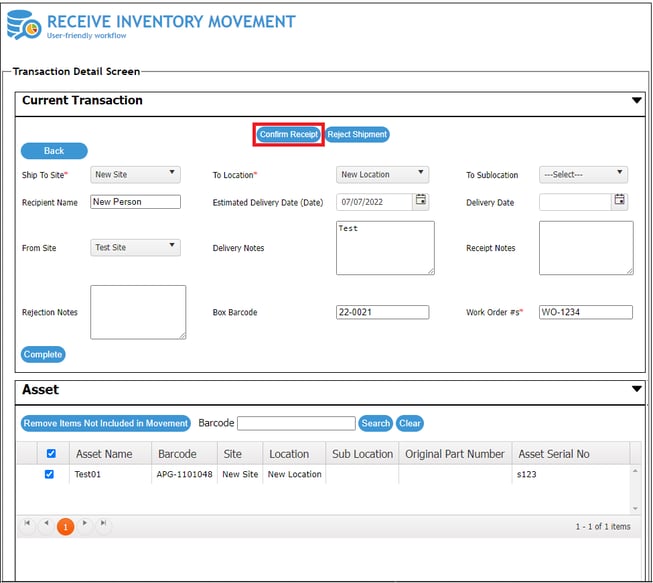The height and width of the screenshot is (583, 653).
Task: Open the Estimated Delivery Date calendar icon
Action: [421, 199]
